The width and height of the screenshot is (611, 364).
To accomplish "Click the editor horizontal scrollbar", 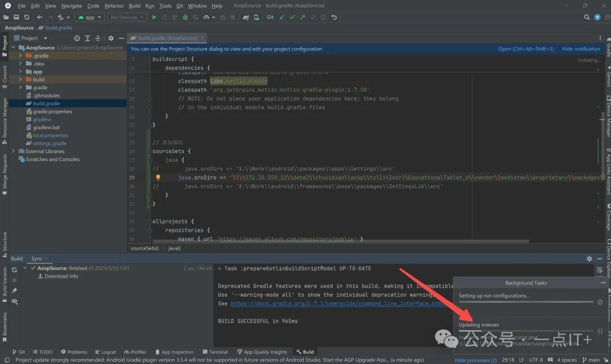I will [x=341, y=241].
